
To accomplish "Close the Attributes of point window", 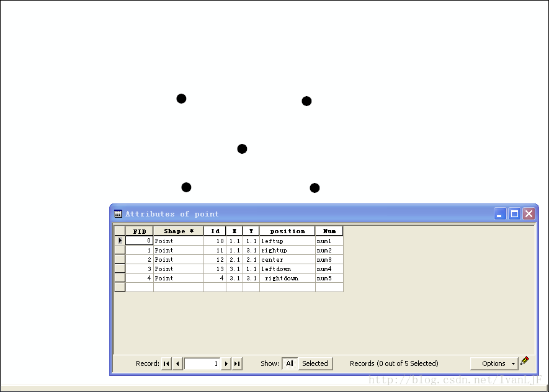I will coord(529,213).
